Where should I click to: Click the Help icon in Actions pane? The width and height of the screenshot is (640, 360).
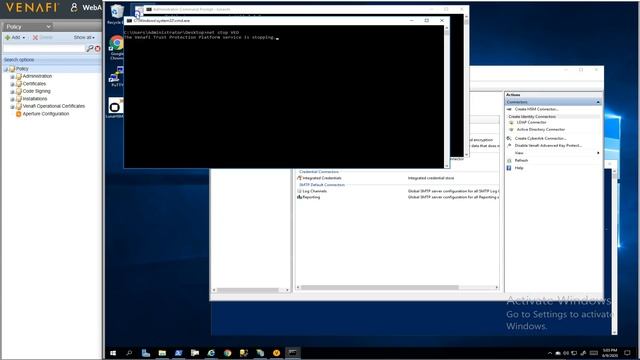tap(509, 168)
